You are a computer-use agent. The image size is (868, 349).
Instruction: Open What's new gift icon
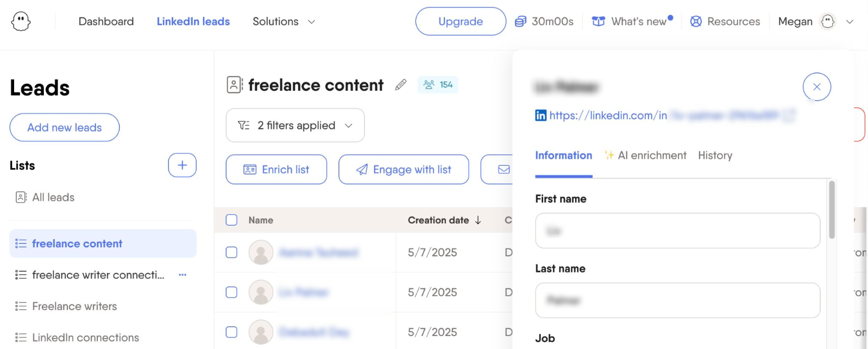598,22
